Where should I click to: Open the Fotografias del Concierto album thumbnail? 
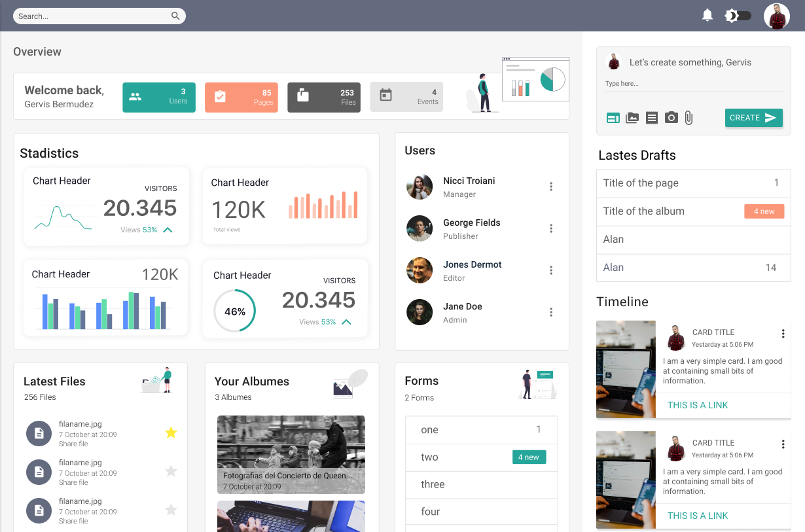[291, 455]
